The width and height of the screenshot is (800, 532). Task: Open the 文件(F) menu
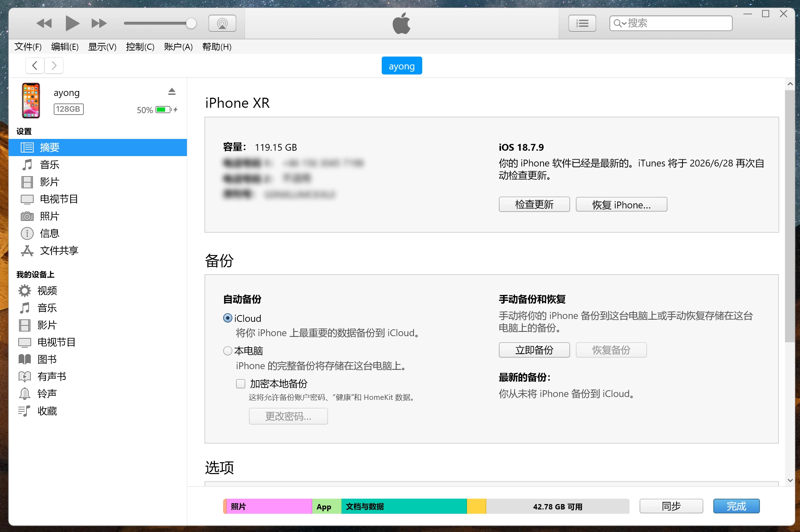pos(28,47)
